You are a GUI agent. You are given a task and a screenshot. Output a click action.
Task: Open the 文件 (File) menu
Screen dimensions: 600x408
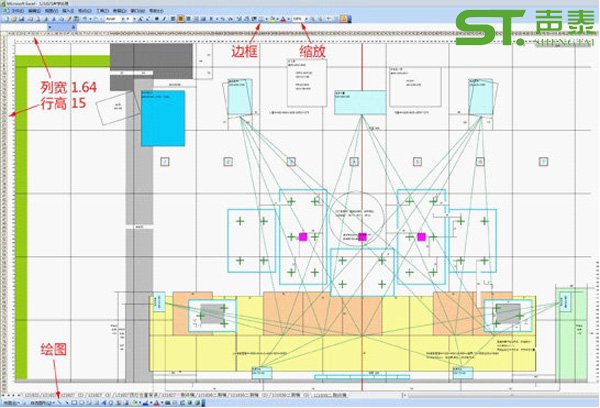point(15,10)
